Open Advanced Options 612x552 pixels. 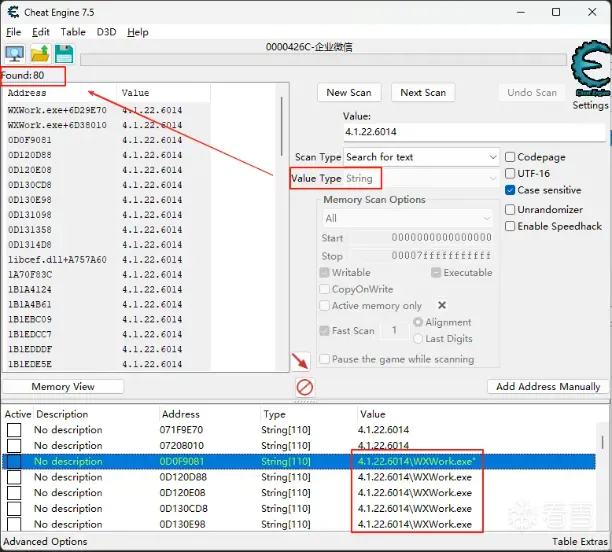(x=45, y=541)
